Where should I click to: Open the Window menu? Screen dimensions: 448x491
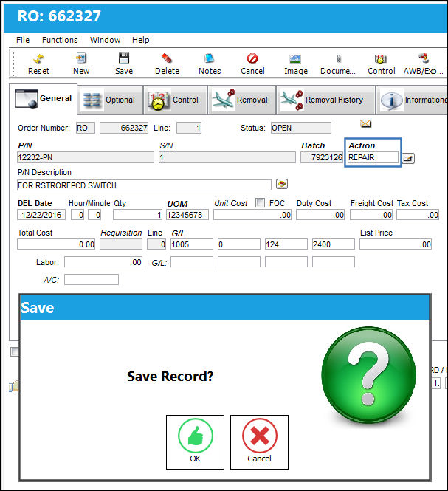point(106,40)
